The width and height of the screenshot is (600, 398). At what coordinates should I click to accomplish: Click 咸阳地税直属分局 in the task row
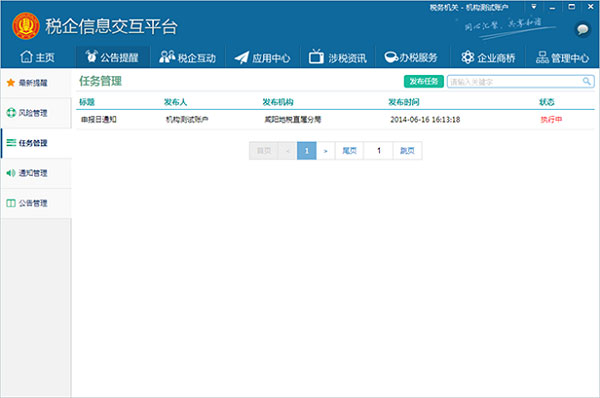pyautogui.click(x=292, y=120)
